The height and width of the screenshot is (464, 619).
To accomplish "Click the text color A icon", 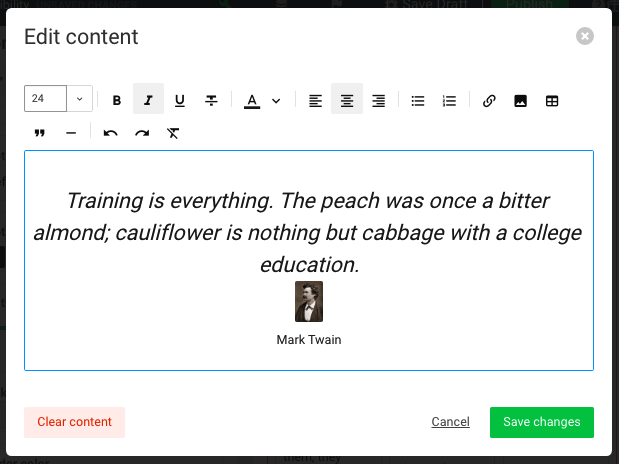I will tap(252, 100).
